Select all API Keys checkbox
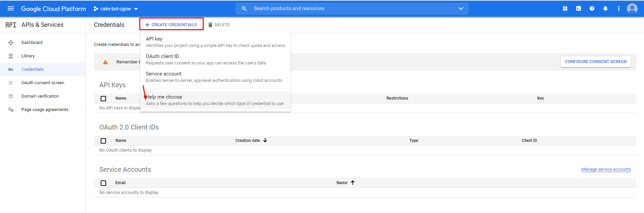This screenshot has height=213, width=644. point(103,99)
